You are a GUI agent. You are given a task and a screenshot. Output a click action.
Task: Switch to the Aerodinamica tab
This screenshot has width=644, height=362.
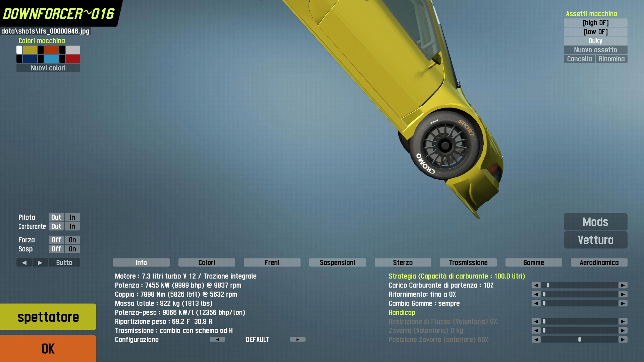[x=599, y=262]
